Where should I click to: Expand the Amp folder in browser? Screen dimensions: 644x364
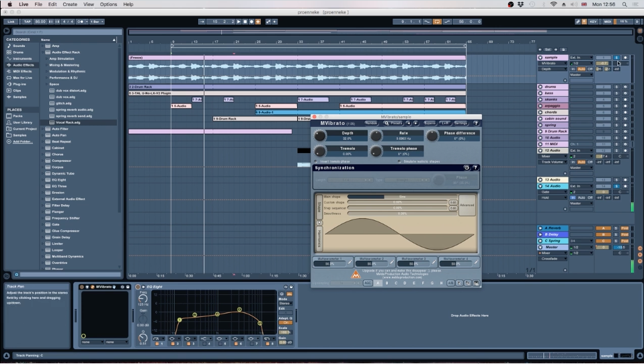click(43, 46)
